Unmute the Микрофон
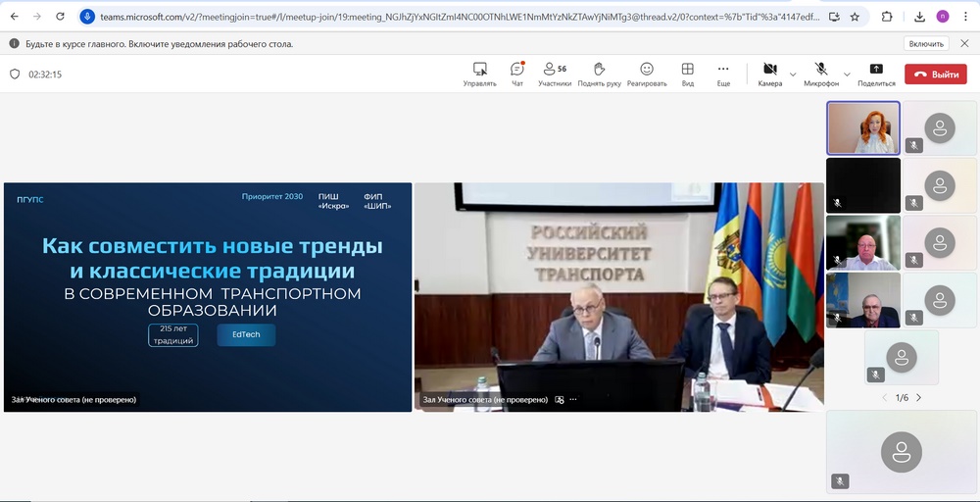Image resolution: width=980 pixels, height=502 pixels. tap(821, 74)
